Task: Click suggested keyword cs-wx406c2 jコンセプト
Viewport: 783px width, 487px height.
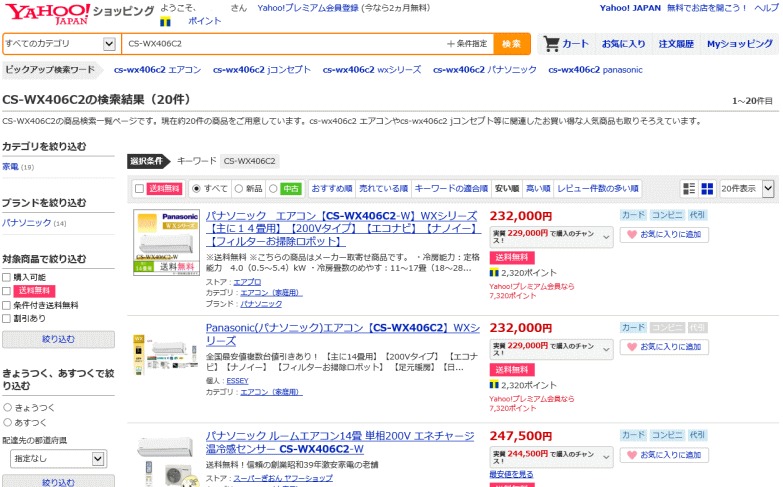Action: point(262,70)
